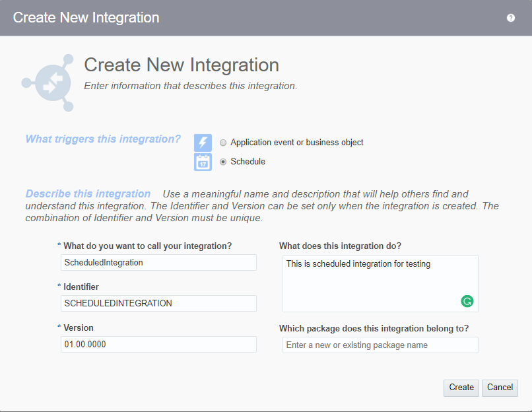Click the 'What does this integration do?' label

coord(340,246)
